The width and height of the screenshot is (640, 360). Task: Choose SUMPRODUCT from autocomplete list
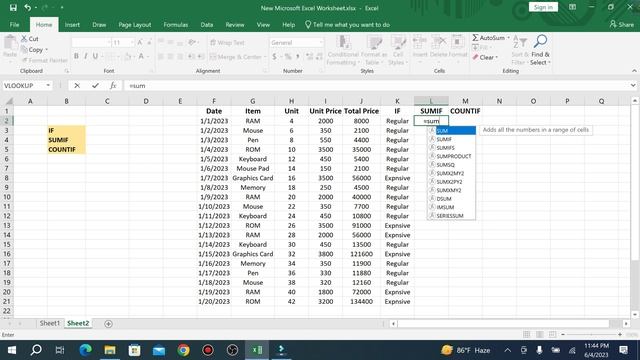(x=451, y=156)
